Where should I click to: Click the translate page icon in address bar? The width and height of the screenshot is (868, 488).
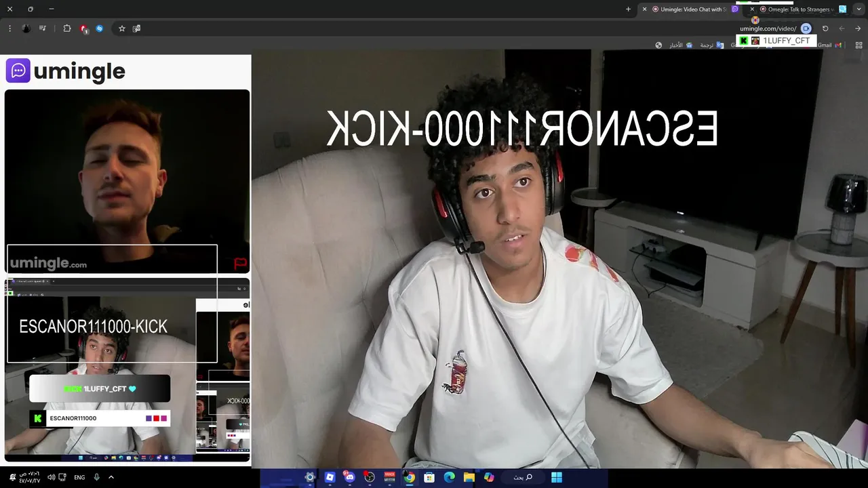136,28
